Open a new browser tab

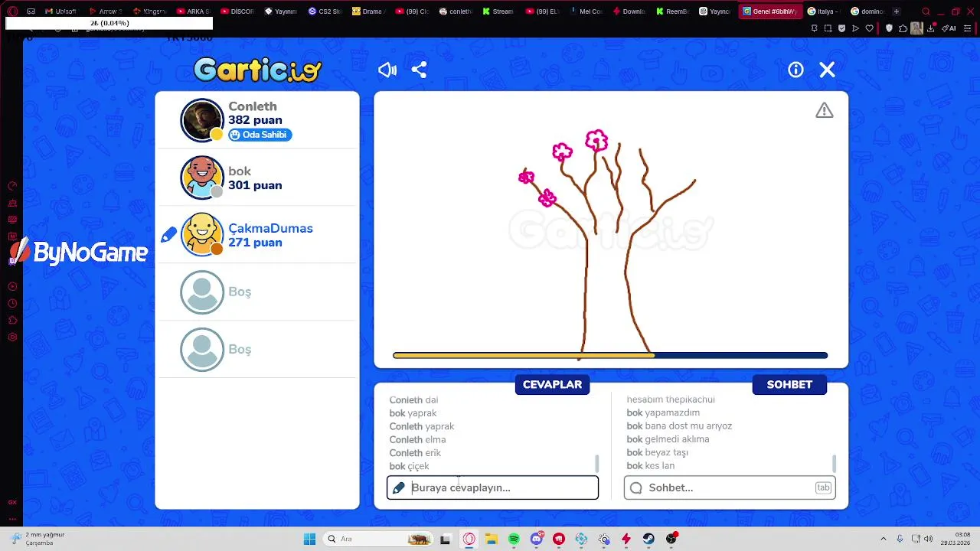[897, 11]
